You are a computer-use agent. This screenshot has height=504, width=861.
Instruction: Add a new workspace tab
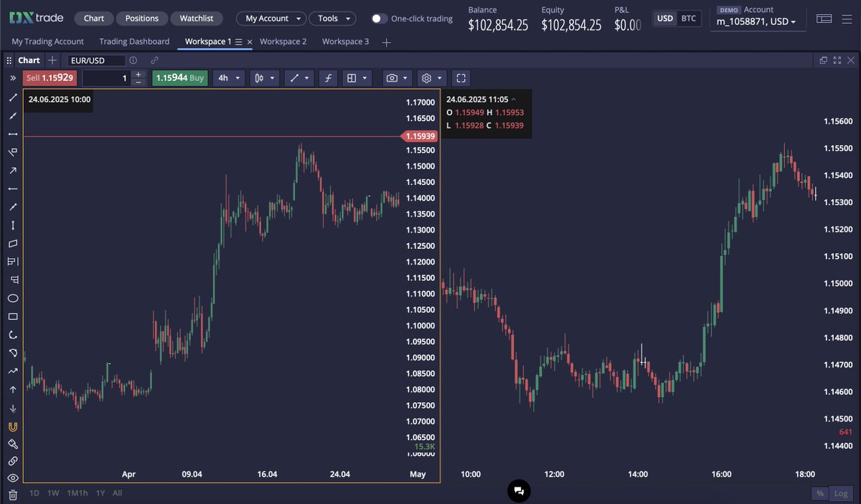click(x=387, y=42)
